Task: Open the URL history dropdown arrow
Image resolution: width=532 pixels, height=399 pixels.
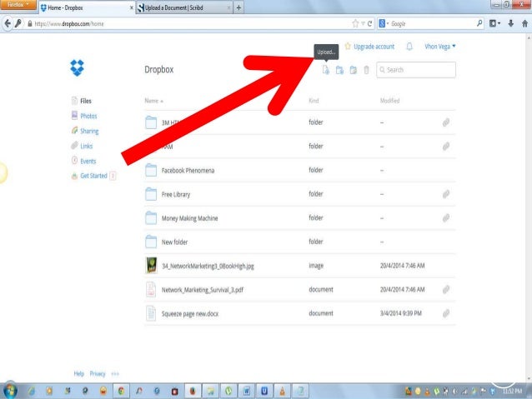Action: pos(363,23)
